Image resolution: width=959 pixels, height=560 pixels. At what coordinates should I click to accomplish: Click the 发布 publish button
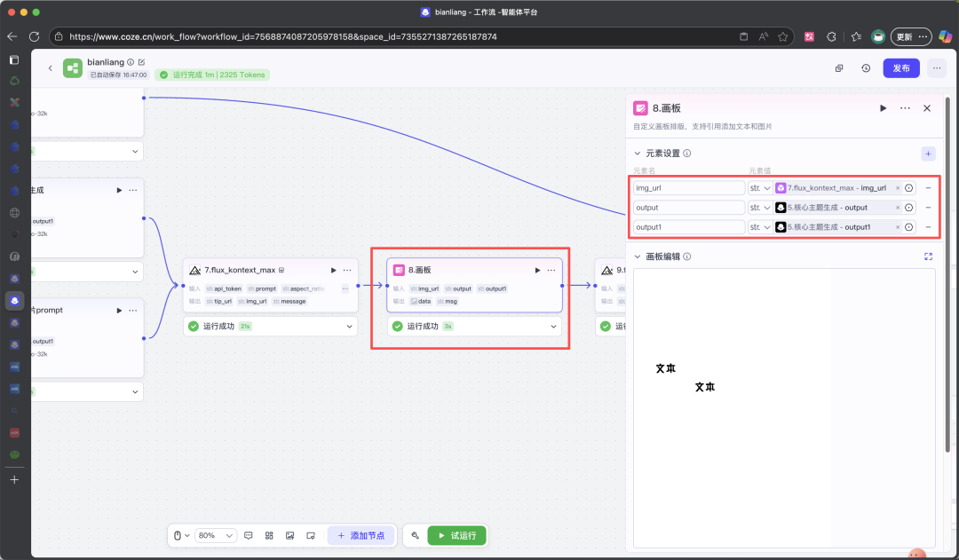click(901, 68)
